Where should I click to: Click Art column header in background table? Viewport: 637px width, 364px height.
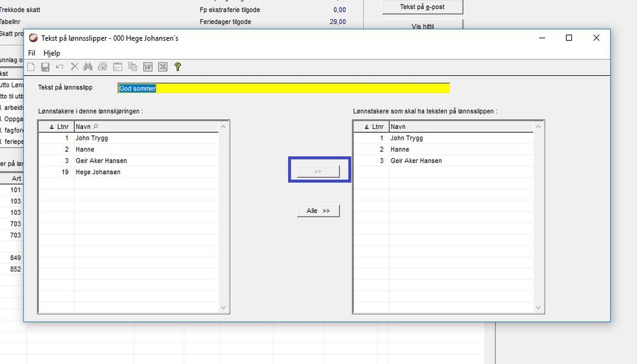tap(16, 178)
